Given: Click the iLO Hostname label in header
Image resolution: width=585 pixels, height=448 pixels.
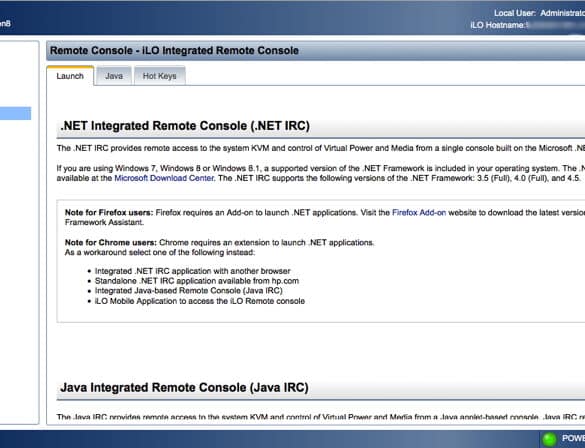Looking at the screenshot, I should pyautogui.click(x=498, y=25).
